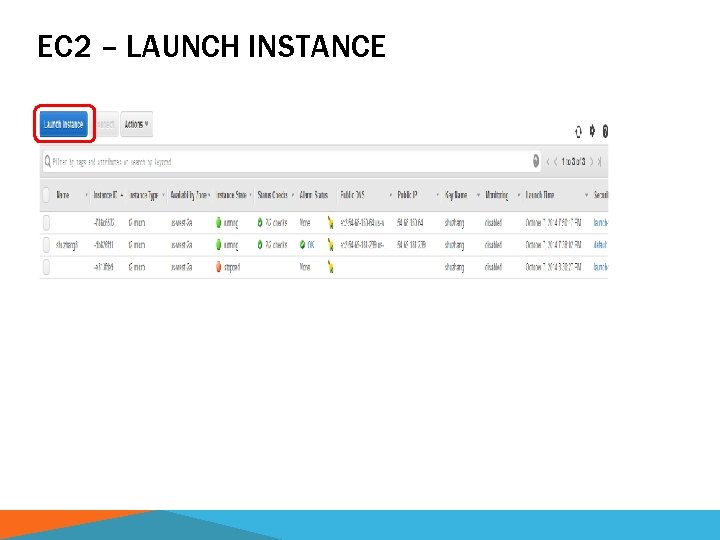Click the alarm bell icon in the stopped row

pyautogui.click(x=330, y=267)
